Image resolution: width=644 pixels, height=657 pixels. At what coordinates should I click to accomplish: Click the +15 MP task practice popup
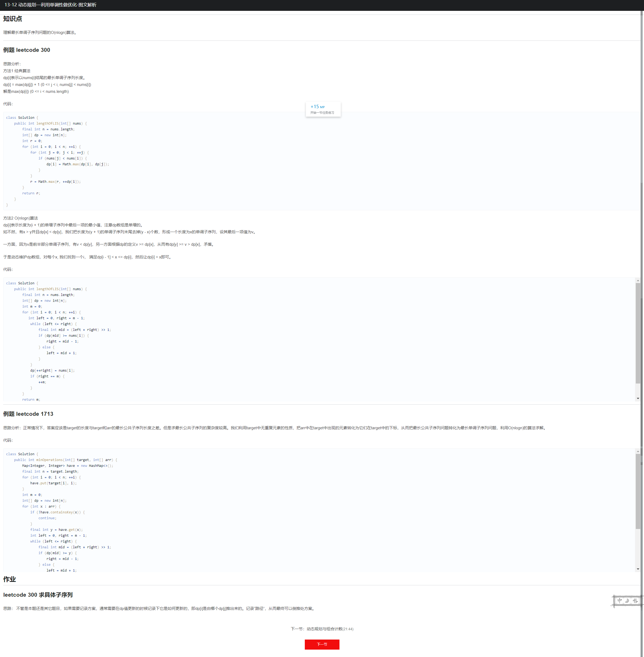[323, 109]
